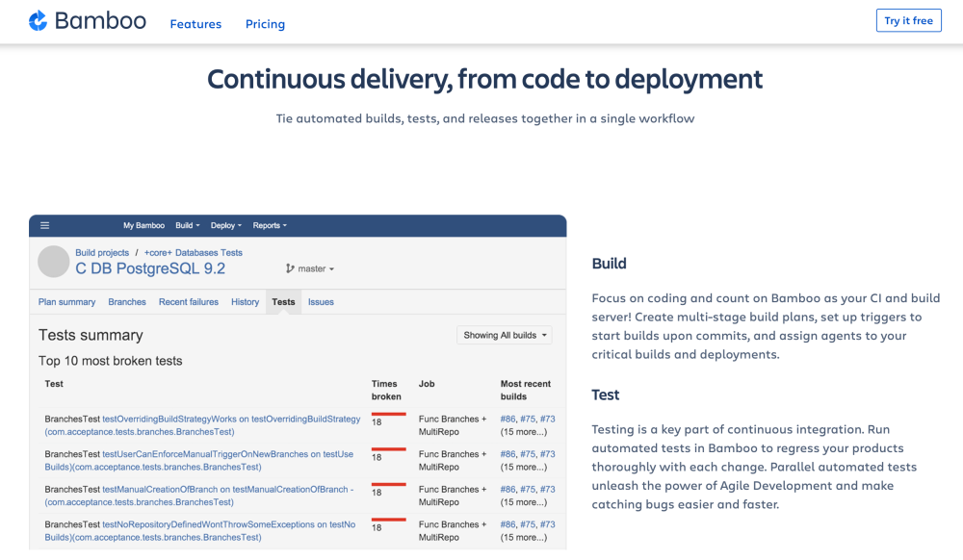The image size is (963, 560).
Task: Click the branch icon beside master
Action: 290,268
